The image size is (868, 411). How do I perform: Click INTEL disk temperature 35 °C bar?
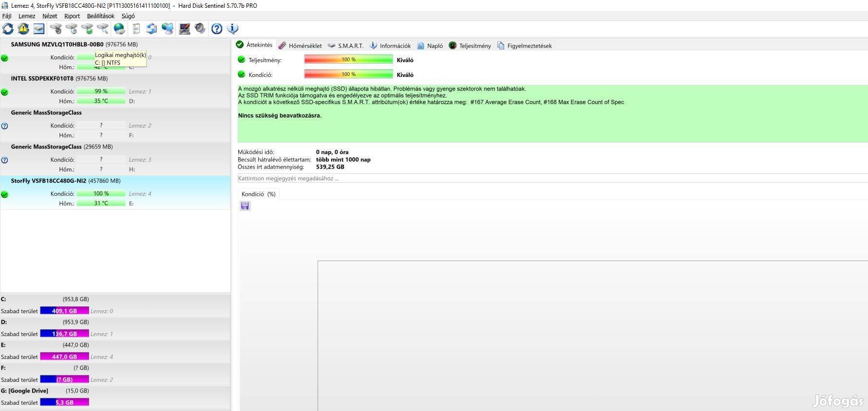coord(101,101)
